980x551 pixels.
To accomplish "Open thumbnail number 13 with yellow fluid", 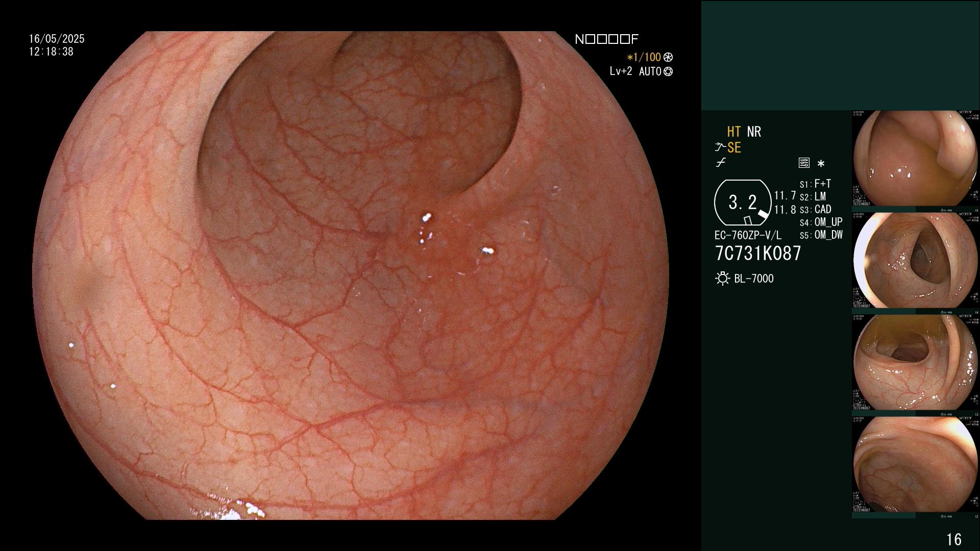I will click(916, 363).
